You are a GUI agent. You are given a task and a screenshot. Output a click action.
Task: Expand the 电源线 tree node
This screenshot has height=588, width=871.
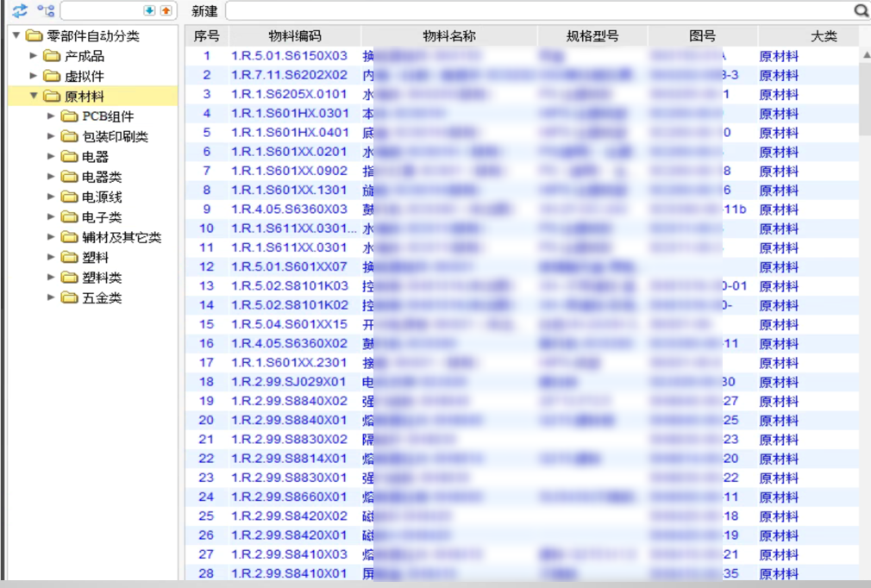[x=51, y=197]
